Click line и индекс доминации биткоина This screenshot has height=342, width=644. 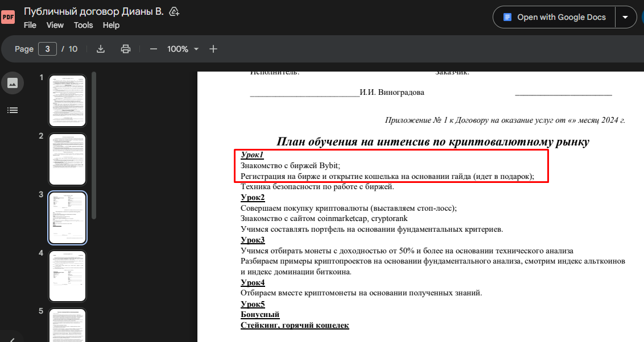[296, 272]
